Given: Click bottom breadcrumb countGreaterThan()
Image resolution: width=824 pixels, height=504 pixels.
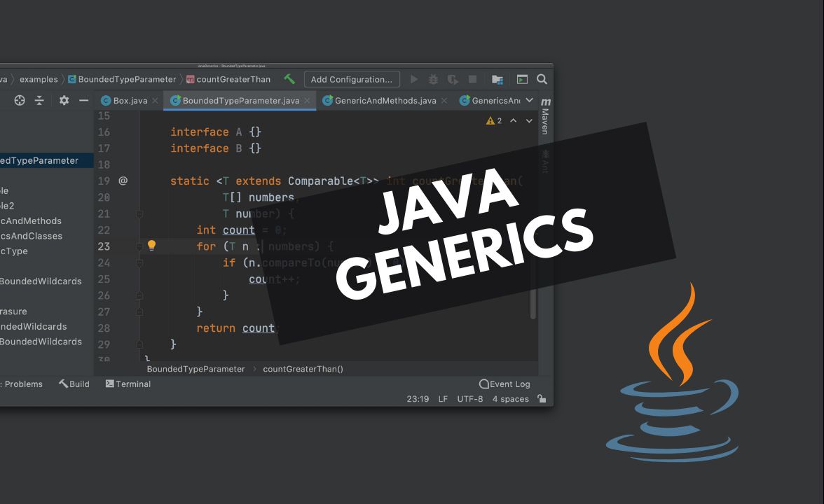Looking at the screenshot, I should click(x=303, y=369).
